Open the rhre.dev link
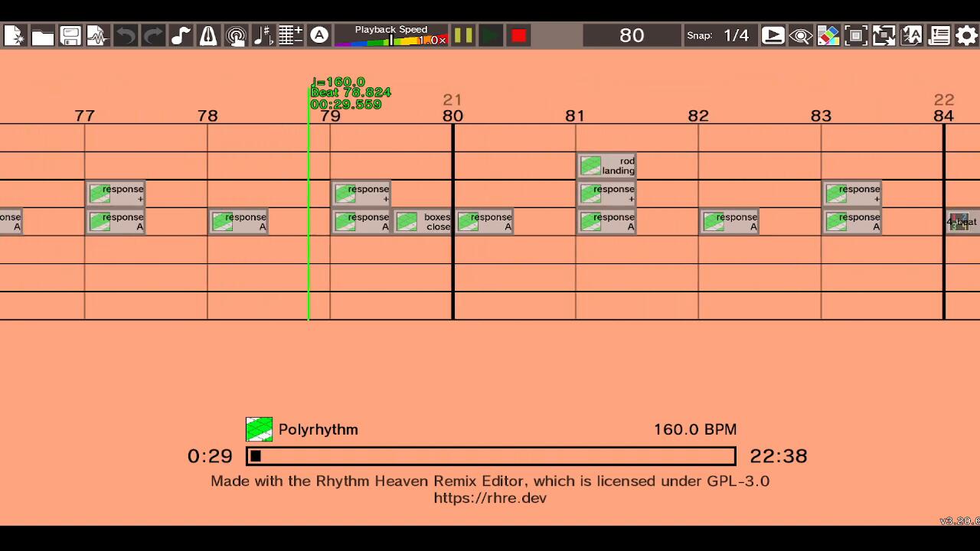 click(490, 498)
